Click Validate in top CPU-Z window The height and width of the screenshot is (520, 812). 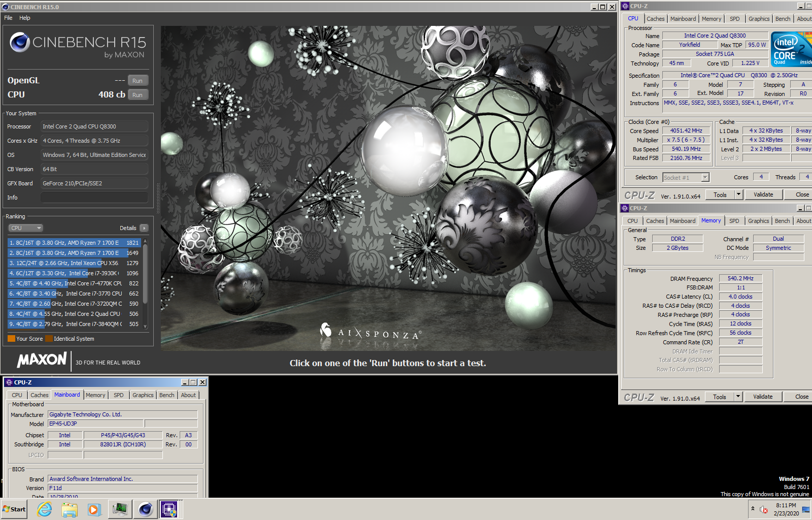tap(763, 194)
